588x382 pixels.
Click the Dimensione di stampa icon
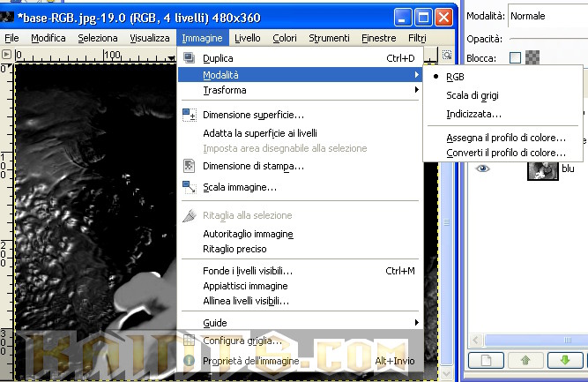tap(188, 165)
